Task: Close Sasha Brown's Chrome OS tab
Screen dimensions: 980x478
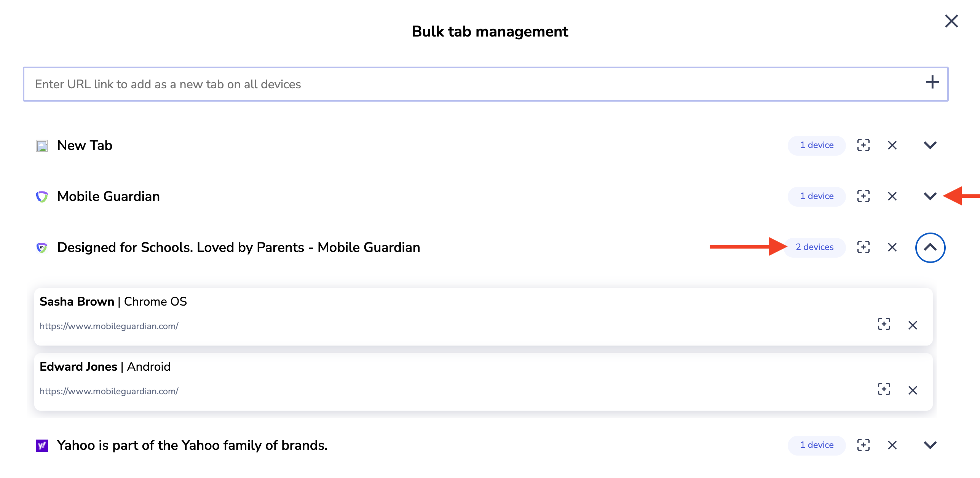Action: [x=913, y=325]
